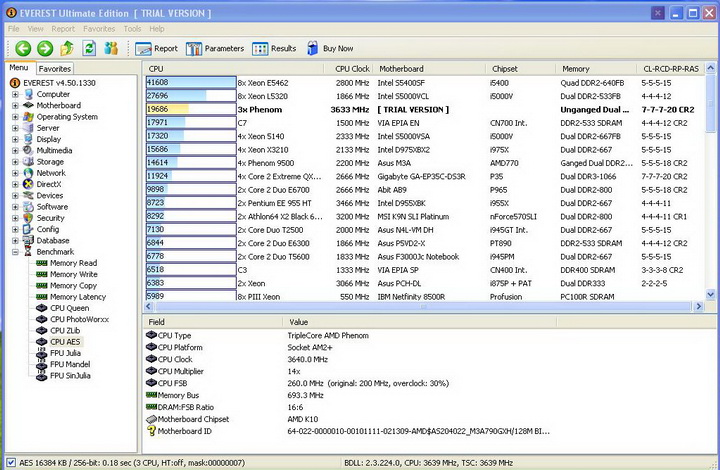Click the green up-level arrow icon
720x470 pixels.
click(67, 48)
